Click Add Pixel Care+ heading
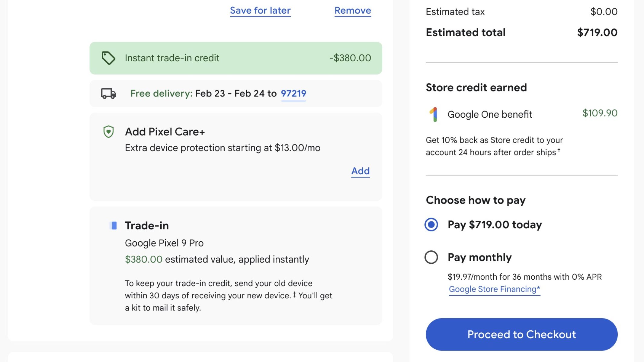Screen dimensions: 644x362 click(x=165, y=132)
